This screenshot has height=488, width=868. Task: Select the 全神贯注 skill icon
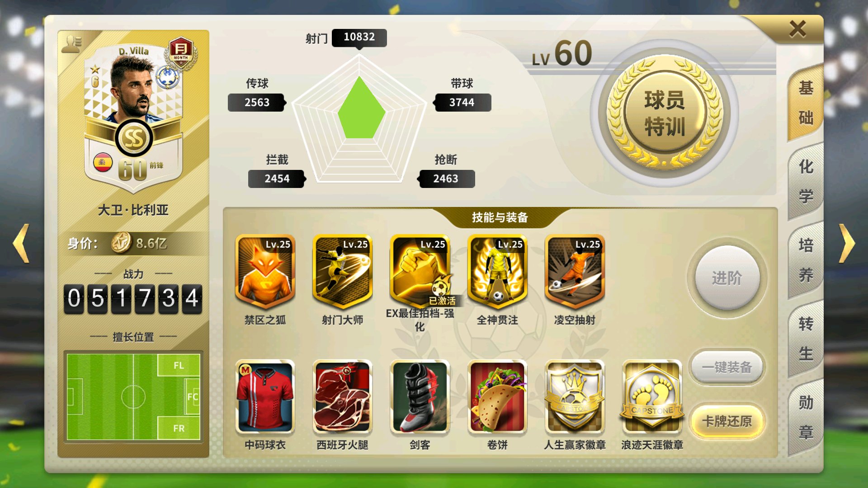click(497, 272)
